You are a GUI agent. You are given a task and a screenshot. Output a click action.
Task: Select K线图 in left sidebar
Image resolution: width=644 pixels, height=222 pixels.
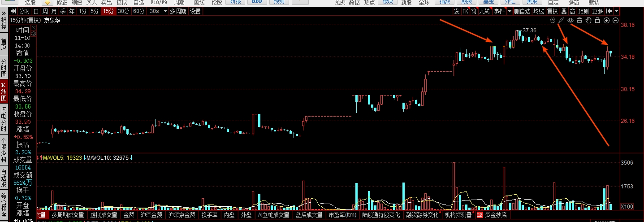tap(4, 91)
